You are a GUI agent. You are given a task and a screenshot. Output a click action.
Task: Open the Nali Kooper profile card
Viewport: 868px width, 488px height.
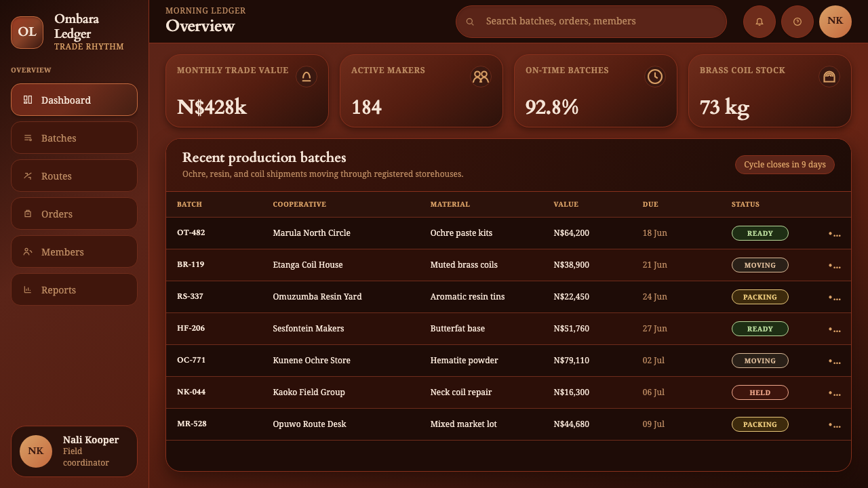tap(74, 451)
